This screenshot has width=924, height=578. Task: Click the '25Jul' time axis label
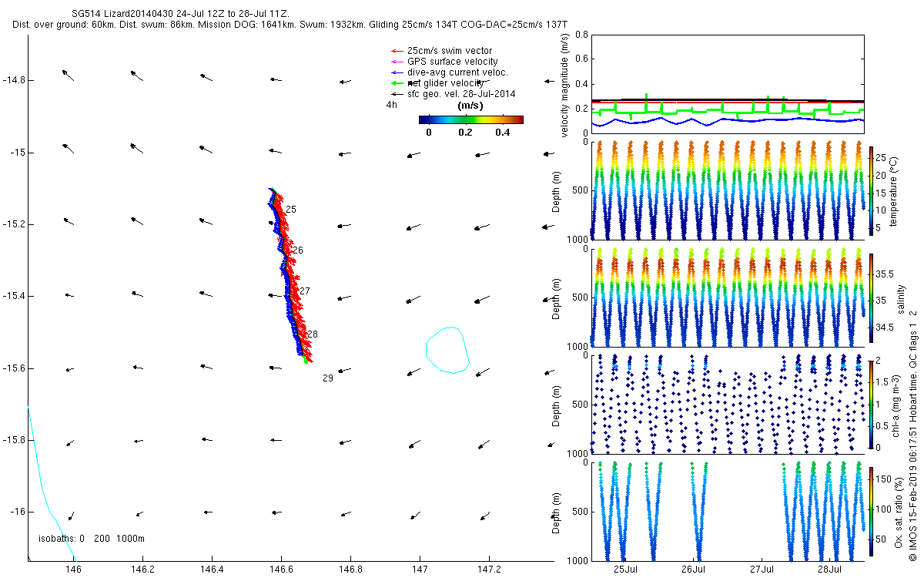coord(626,569)
